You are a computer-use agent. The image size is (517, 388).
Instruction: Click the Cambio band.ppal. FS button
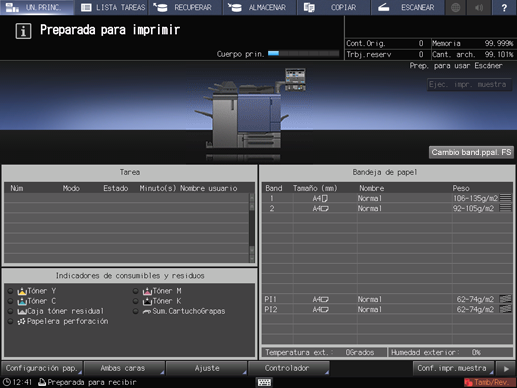coord(471,152)
